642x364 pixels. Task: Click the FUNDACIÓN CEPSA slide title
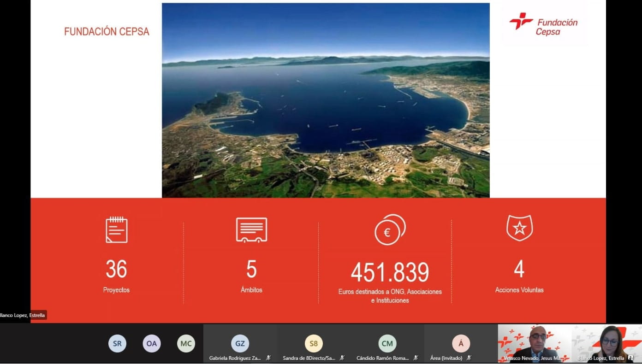click(x=107, y=32)
